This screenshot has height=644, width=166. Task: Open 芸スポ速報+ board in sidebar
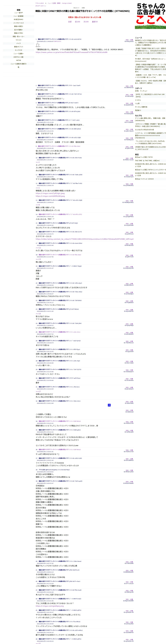[x=18, y=30]
